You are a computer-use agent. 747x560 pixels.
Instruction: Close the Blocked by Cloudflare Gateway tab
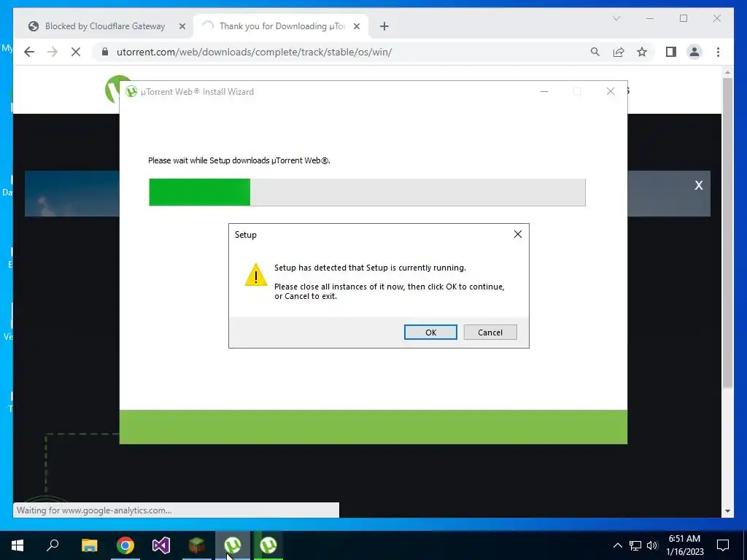click(x=182, y=27)
